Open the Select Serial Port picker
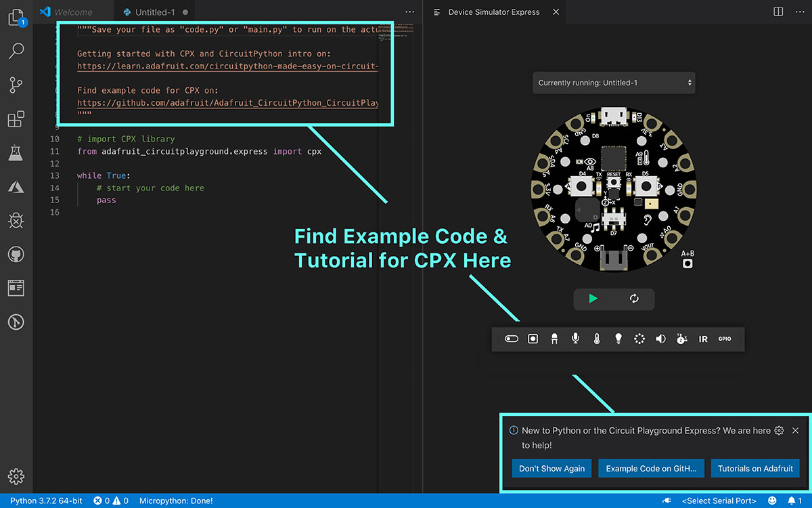This screenshot has height=508, width=812. pyautogui.click(x=719, y=501)
